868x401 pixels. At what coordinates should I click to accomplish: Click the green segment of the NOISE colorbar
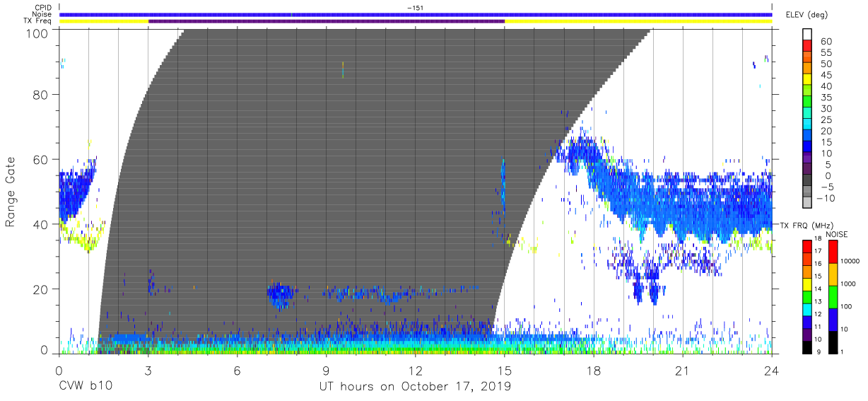click(833, 297)
